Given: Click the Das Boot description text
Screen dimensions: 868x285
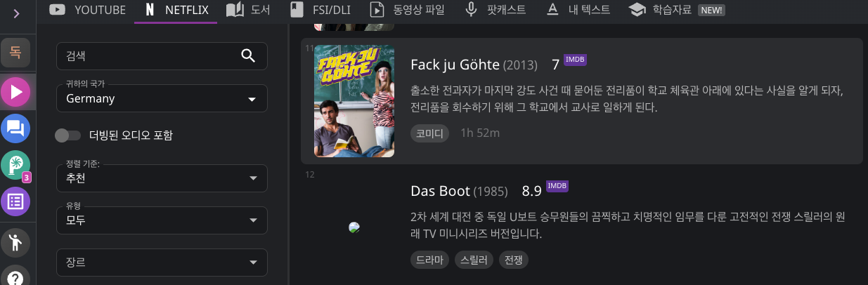Looking at the screenshot, I should [x=627, y=225].
